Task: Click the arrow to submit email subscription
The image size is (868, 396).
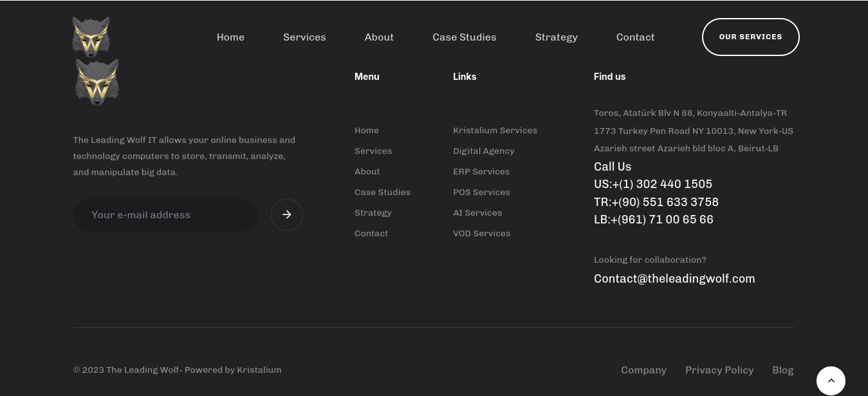Action: 286,214
